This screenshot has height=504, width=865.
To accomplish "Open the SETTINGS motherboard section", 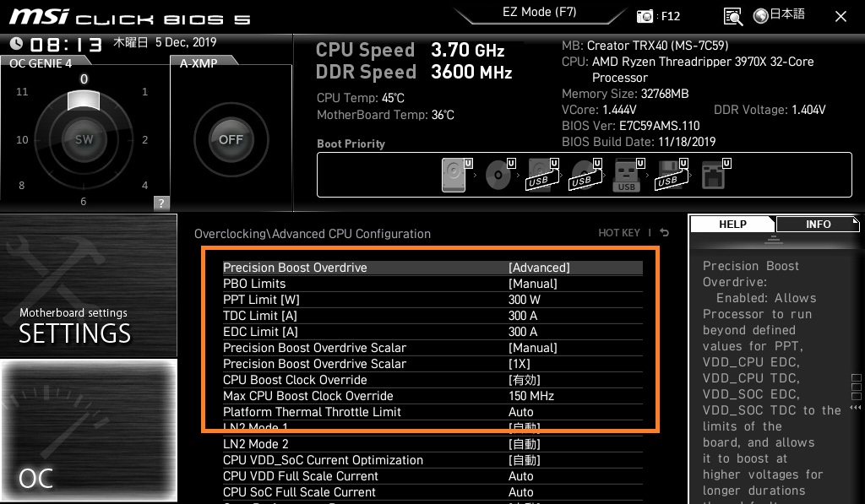I will coord(88,285).
